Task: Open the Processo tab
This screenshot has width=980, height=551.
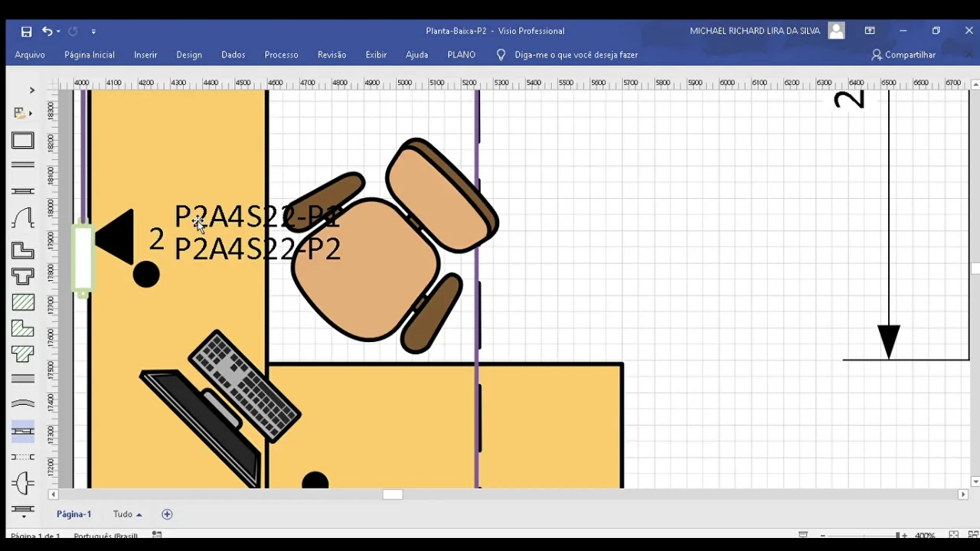Action: tap(281, 55)
